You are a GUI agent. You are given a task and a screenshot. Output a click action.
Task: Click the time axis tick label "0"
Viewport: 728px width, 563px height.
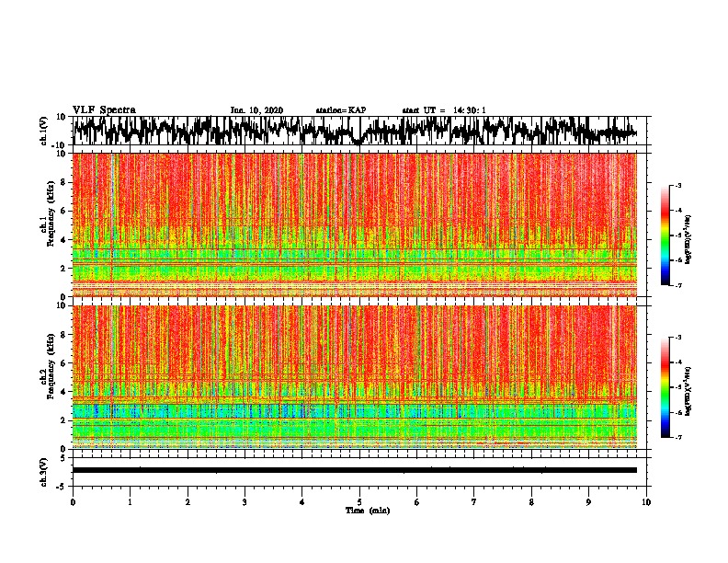tap(73, 502)
